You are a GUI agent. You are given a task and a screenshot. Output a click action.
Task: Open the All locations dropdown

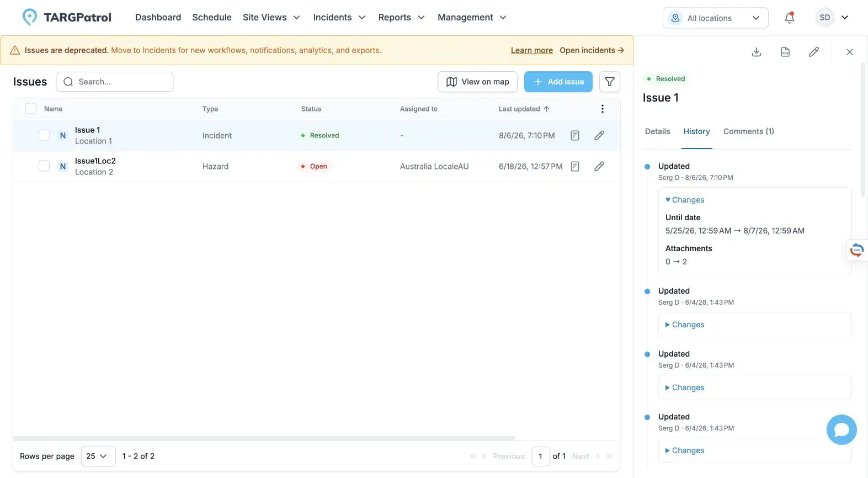tap(716, 18)
